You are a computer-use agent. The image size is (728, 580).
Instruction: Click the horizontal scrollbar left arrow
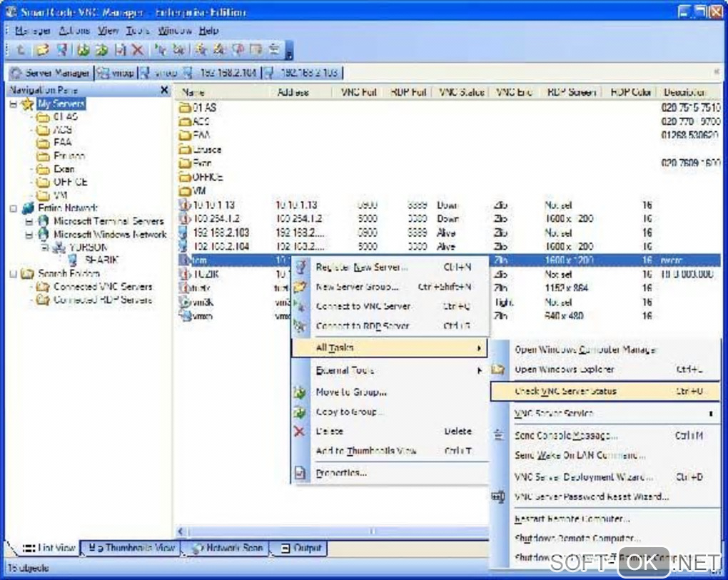181,531
